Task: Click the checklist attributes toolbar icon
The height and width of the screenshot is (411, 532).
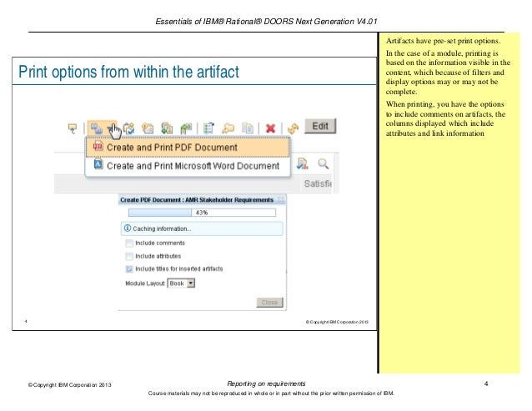Action: coord(208,128)
